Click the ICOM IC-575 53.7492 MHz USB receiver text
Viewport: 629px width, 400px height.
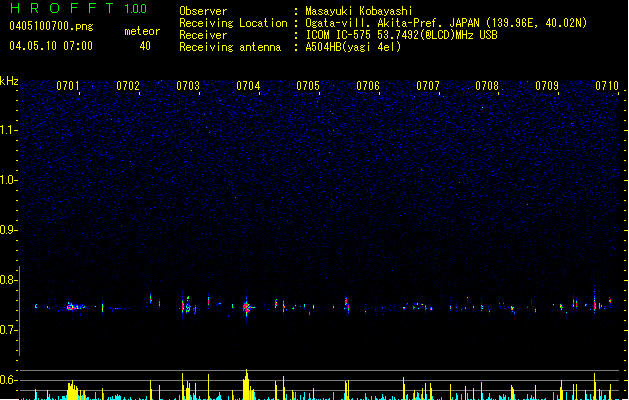[401, 35]
